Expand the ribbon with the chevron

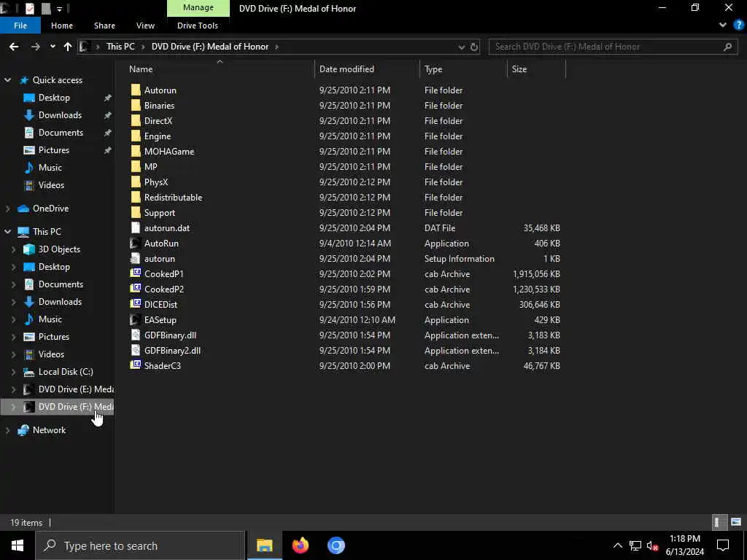pos(723,26)
